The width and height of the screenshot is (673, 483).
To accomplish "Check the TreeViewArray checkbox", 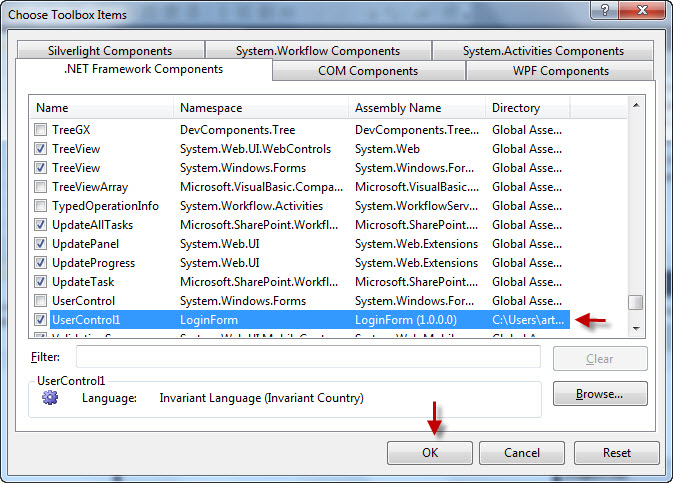I will [x=41, y=187].
